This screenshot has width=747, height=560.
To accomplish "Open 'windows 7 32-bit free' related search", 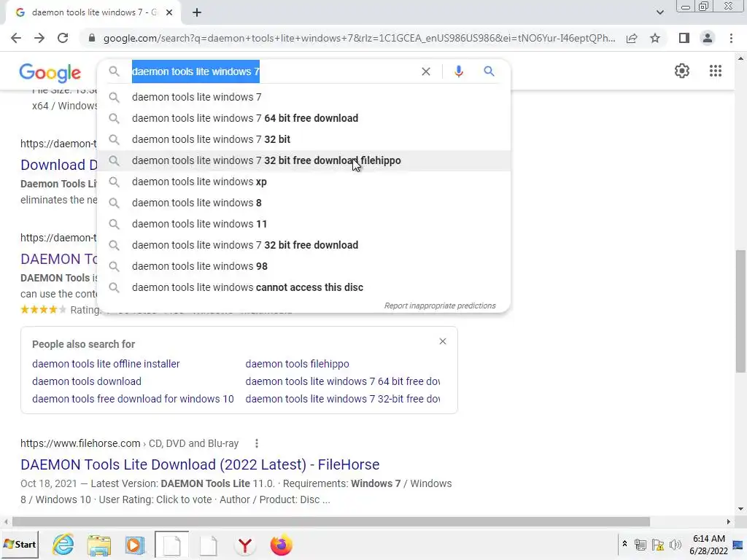I will pyautogui.click(x=343, y=399).
